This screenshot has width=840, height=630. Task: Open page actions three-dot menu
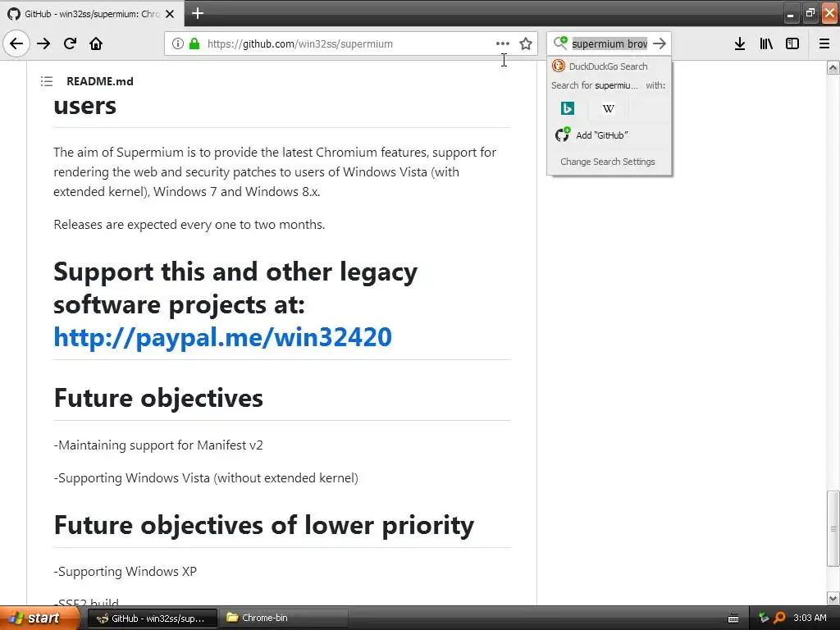pyautogui.click(x=503, y=44)
